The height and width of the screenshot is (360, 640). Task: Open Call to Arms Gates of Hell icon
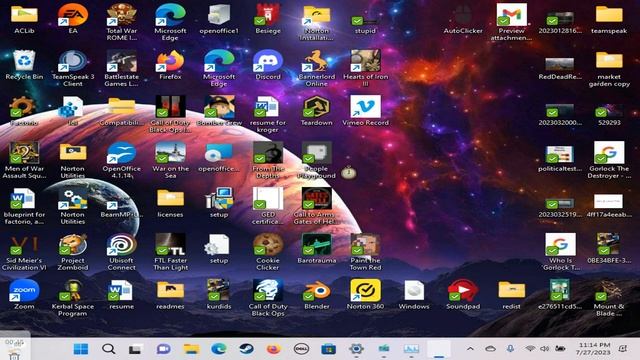tap(316, 199)
